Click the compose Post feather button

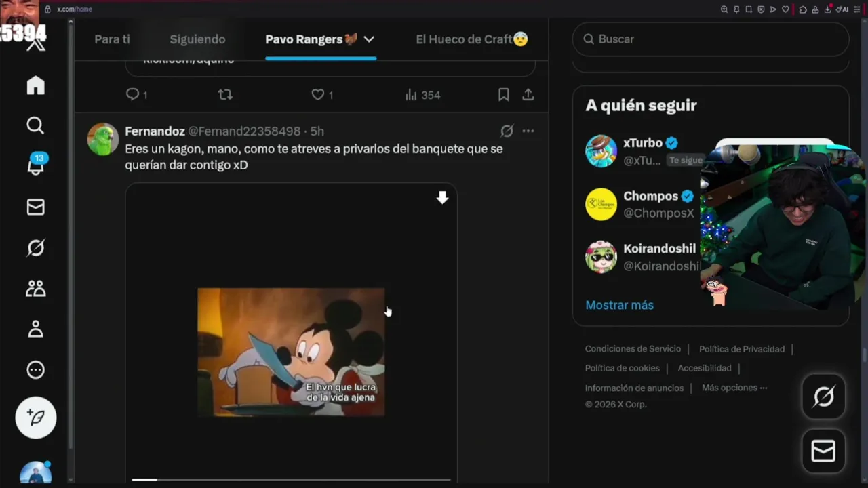36,418
